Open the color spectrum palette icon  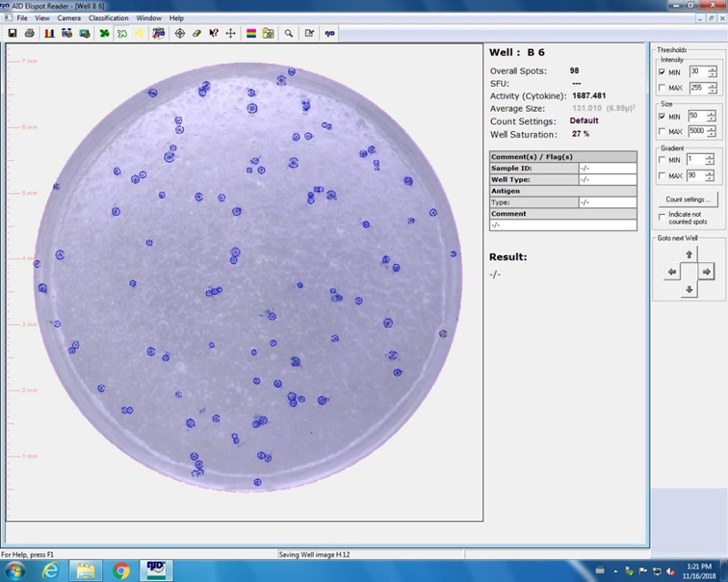(251, 33)
